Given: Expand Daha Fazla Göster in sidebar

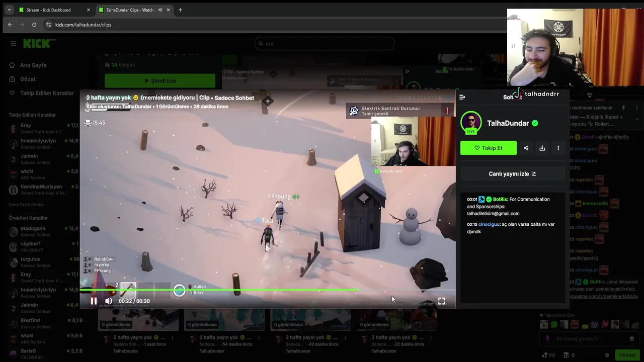Looking at the screenshot, I should [26, 205].
